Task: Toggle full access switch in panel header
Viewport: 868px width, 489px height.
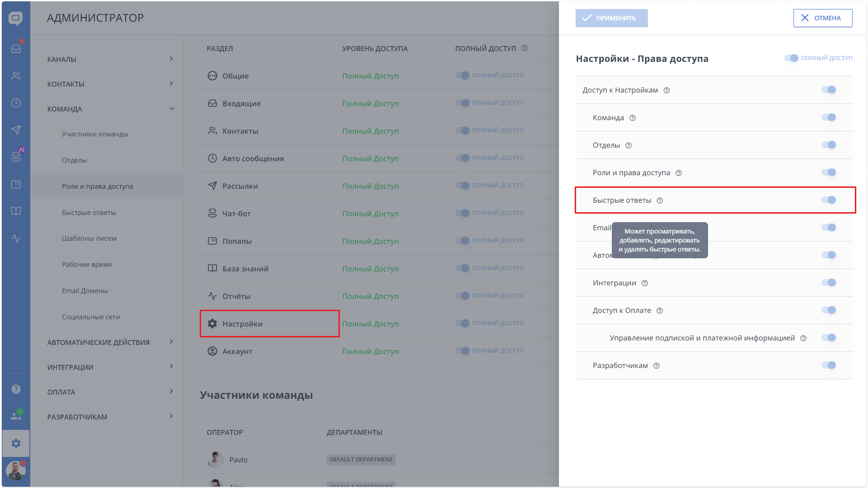Action: [x=791, y=58]
